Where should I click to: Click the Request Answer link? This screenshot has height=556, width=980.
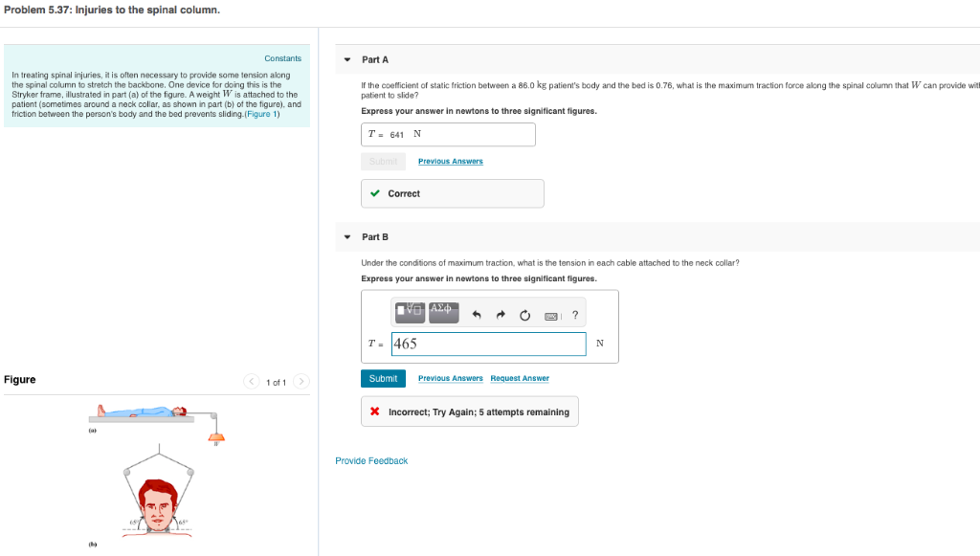[520, 379]
